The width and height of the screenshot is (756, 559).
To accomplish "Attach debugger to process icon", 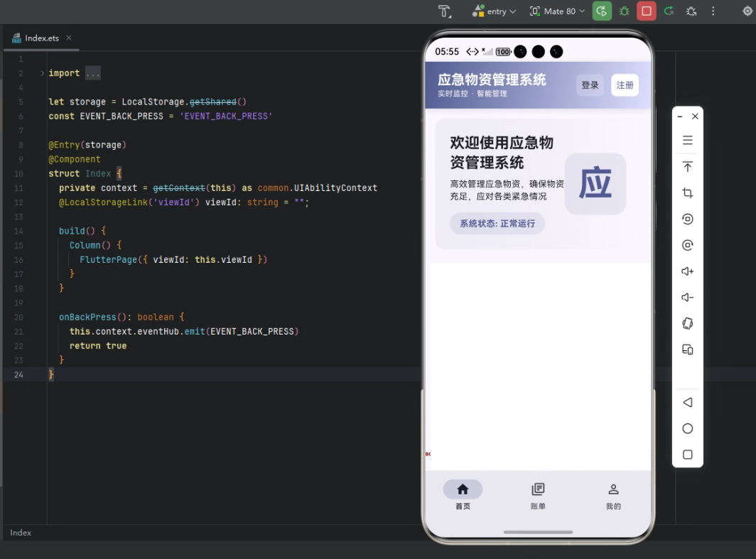I will click(x=691, y=11).
